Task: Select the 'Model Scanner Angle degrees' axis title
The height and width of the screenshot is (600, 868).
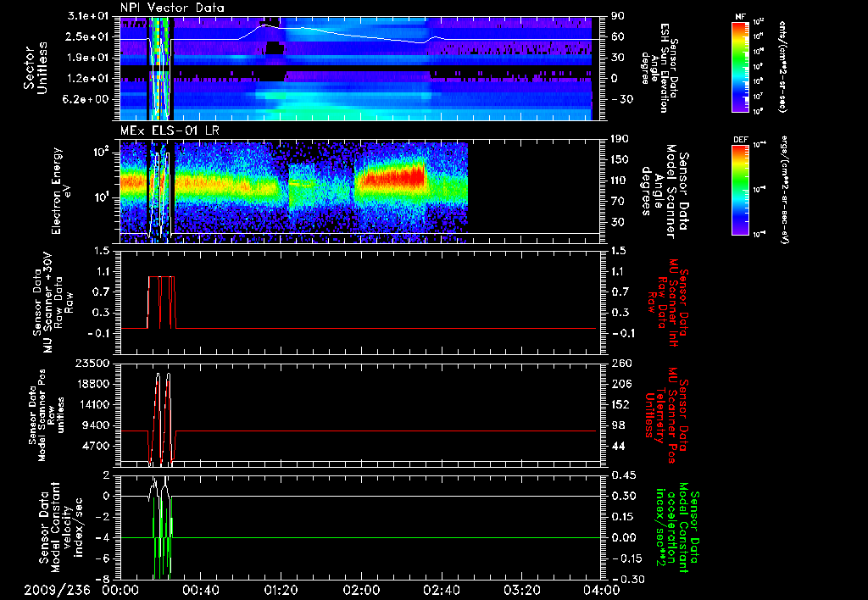Action: (665, 192)
